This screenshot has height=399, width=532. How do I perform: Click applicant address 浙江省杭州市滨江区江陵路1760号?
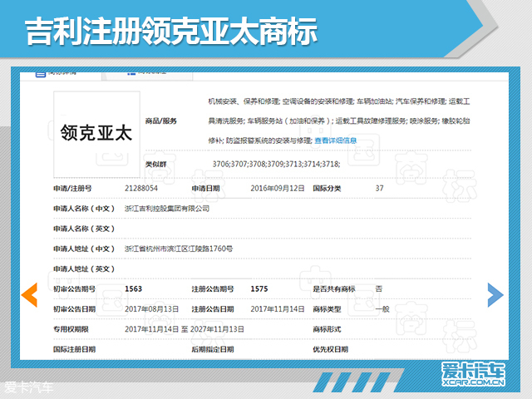179,249
